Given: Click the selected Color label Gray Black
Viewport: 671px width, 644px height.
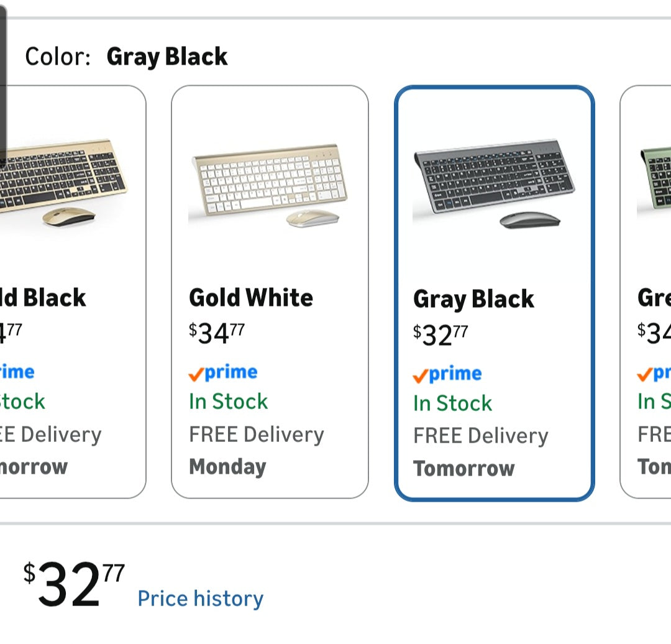Looking at the screenshot, I should 168,57.
